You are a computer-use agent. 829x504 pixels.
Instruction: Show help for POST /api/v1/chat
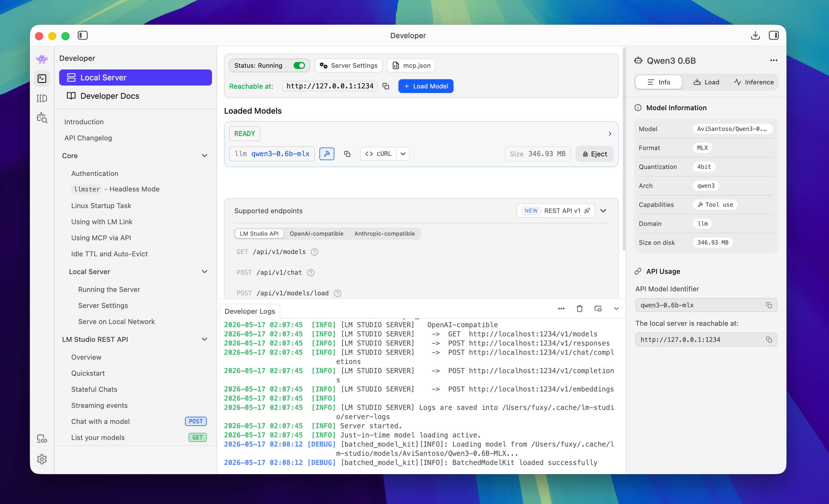(x=311, y=272)
